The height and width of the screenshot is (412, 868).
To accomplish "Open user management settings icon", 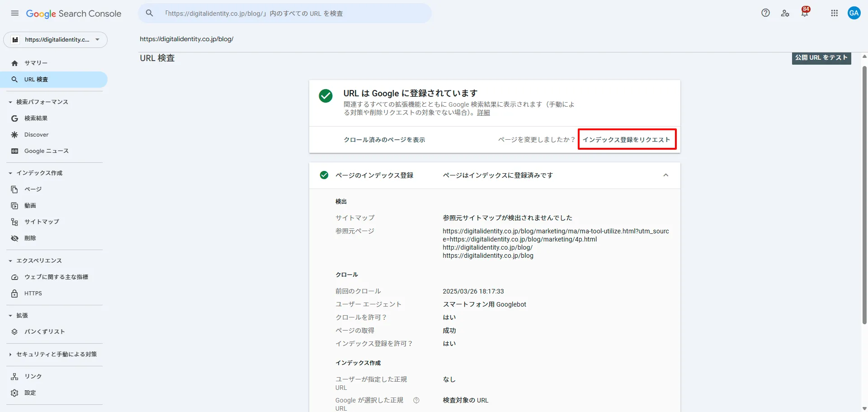I will click(785, 13).
